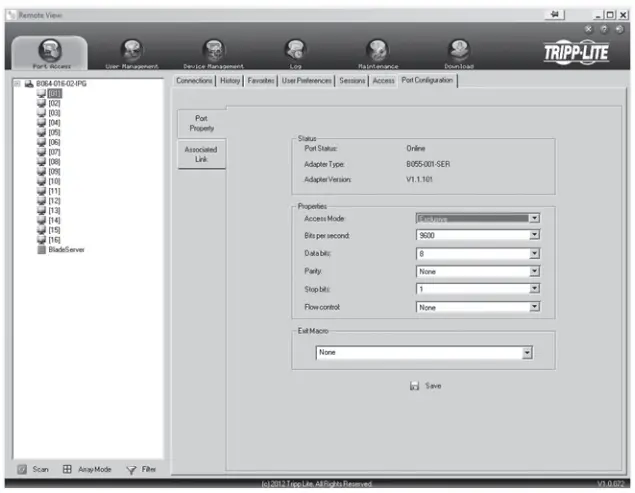635x493 pixels.
Task: Select port [01] in the tree
Action: pos(54,94)
